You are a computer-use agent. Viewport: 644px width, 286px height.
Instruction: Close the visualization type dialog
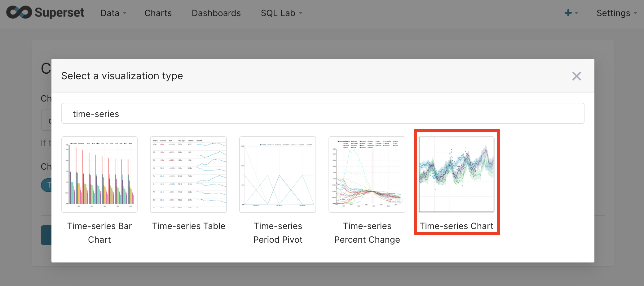click(x=576, y=76)
